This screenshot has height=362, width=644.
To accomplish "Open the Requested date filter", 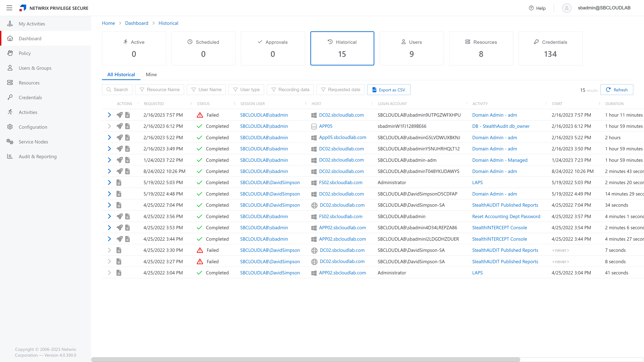I will [340, 90].
